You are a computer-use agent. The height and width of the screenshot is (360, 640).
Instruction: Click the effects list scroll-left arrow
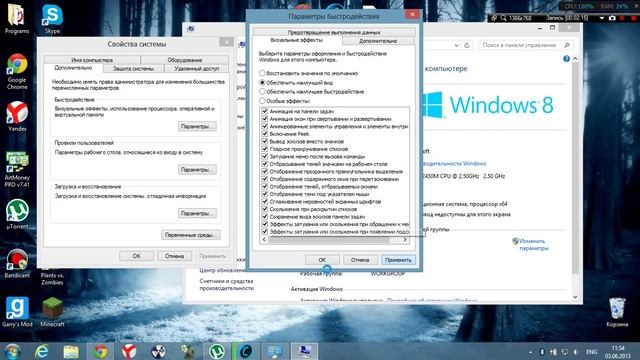264,240
